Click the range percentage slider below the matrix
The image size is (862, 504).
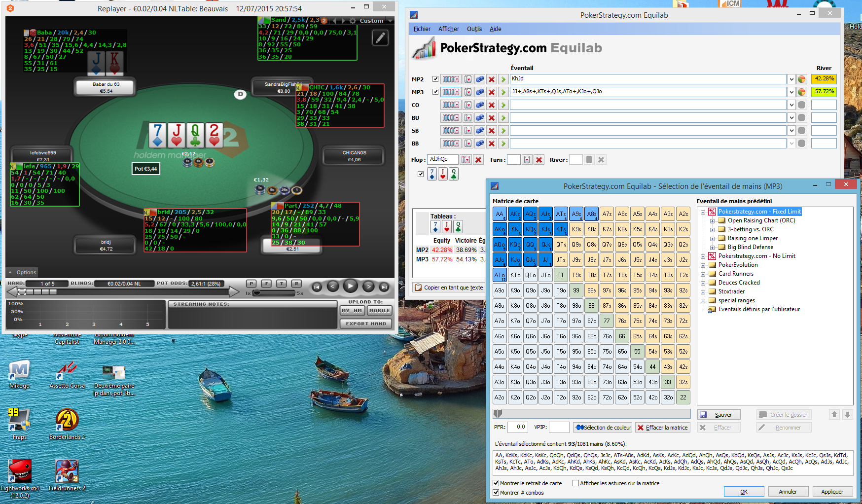tap(592, 414)
